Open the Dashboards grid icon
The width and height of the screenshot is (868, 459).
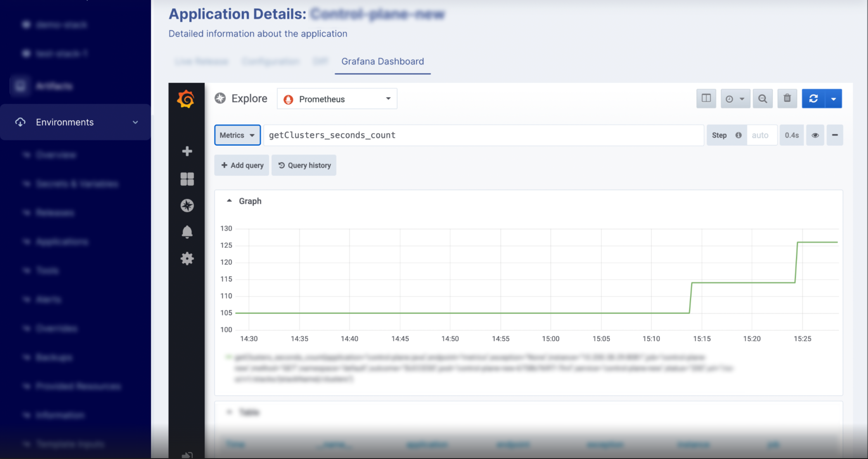[187, 179]
